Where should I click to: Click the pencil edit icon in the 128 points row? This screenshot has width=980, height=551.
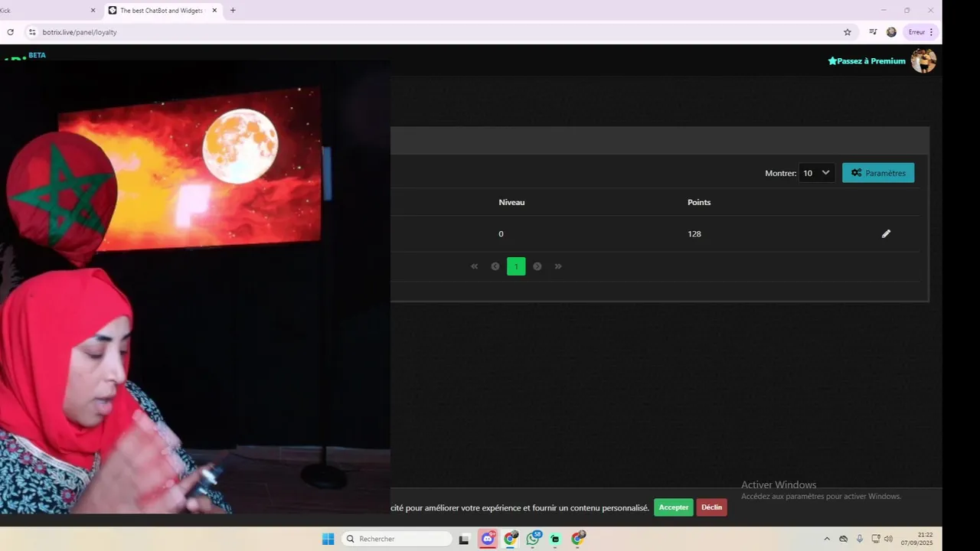pyautogui.click(x=886, y=233)
